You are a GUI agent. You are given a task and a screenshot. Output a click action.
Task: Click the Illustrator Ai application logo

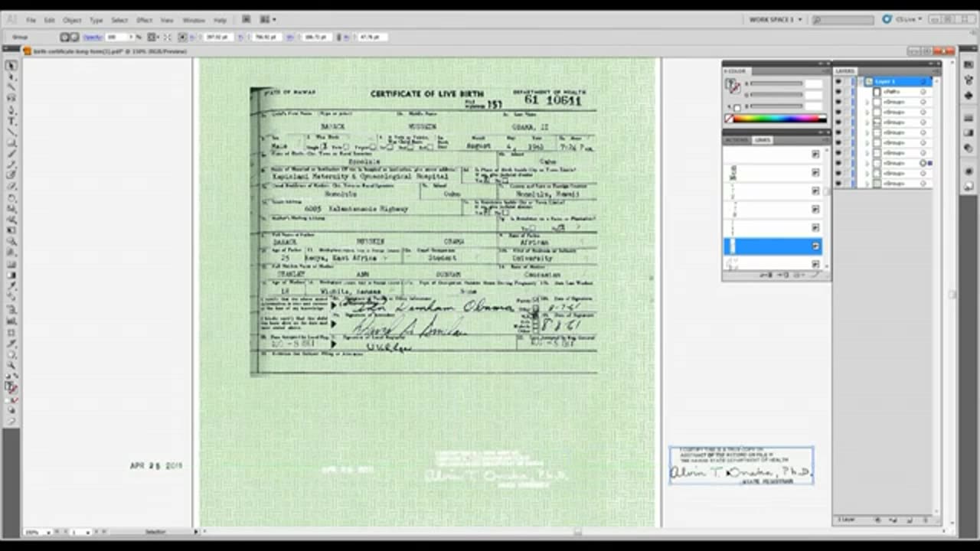(x=11, y=19)
